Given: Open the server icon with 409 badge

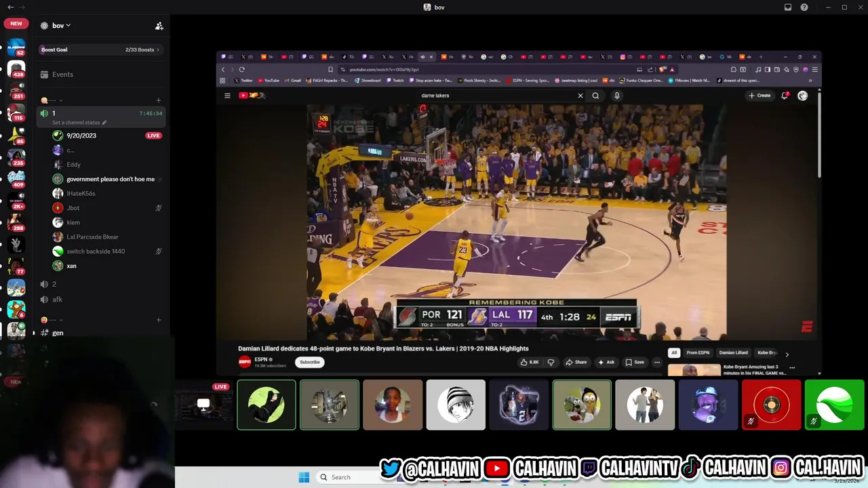Looking at the screenshot, I should click(16, 179).
